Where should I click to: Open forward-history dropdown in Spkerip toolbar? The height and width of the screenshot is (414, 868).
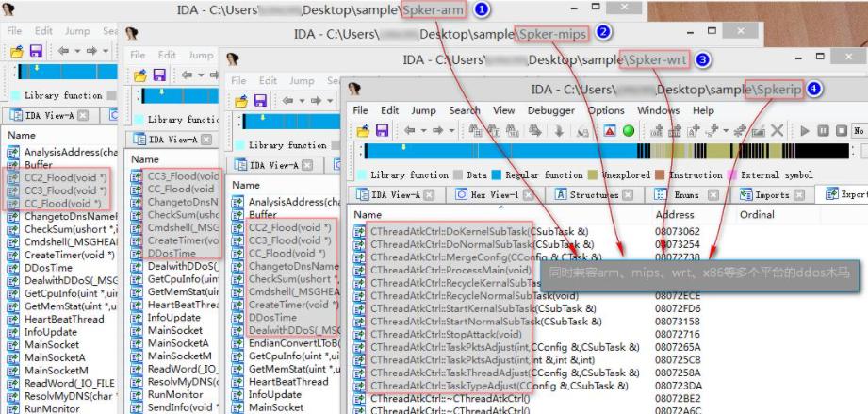click(451, 131)
